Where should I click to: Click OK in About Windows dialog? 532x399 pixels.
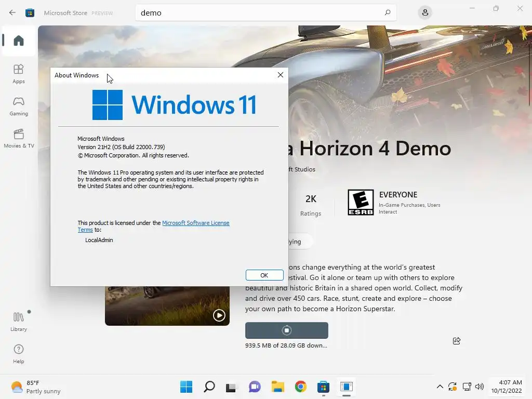tap(264, 275)
